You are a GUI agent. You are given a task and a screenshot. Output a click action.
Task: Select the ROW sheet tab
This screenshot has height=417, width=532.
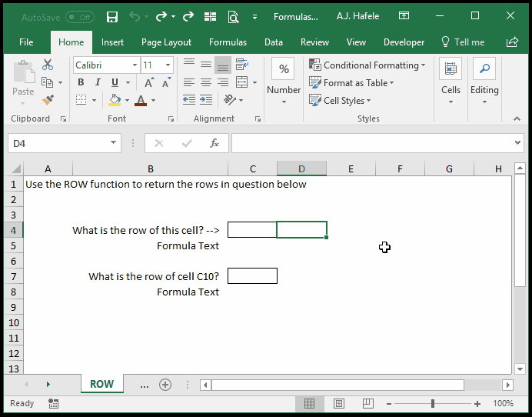pos(101,384)
